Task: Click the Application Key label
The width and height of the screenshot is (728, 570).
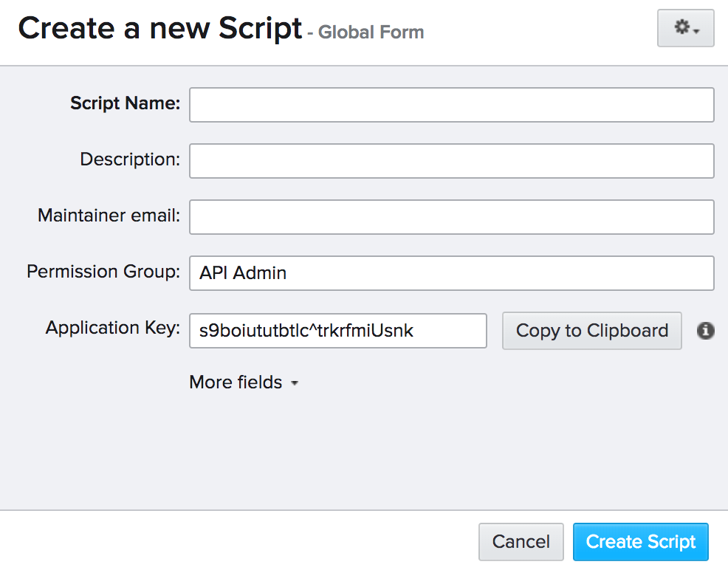Action: (x=113, y=328)
